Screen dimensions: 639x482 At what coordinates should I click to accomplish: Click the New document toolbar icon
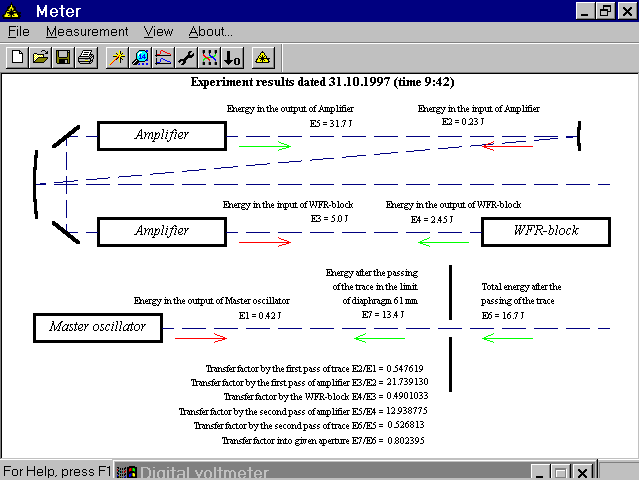[17, 57]
